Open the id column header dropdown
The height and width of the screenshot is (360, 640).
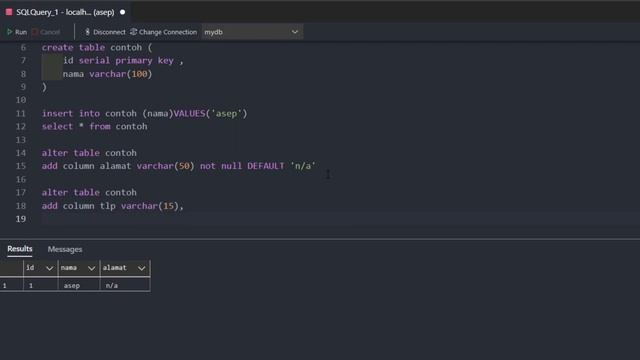tap(49, 268)
